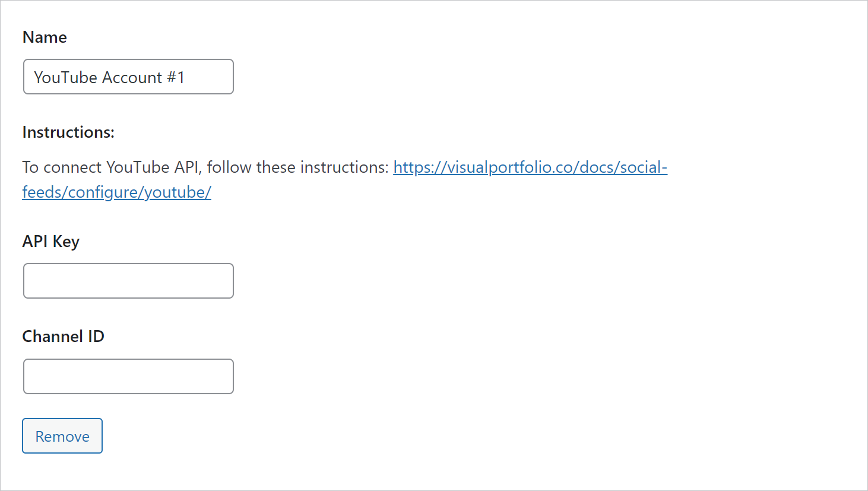This screenshot has width=868, height=491.
Task: Click the Remove button
Action: tap(62, 436)
